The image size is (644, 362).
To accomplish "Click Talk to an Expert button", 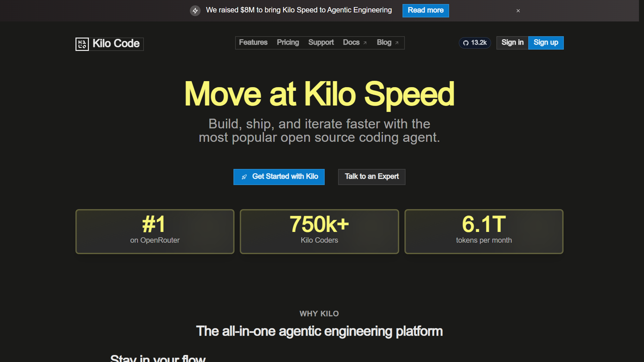I will point(372,177).
